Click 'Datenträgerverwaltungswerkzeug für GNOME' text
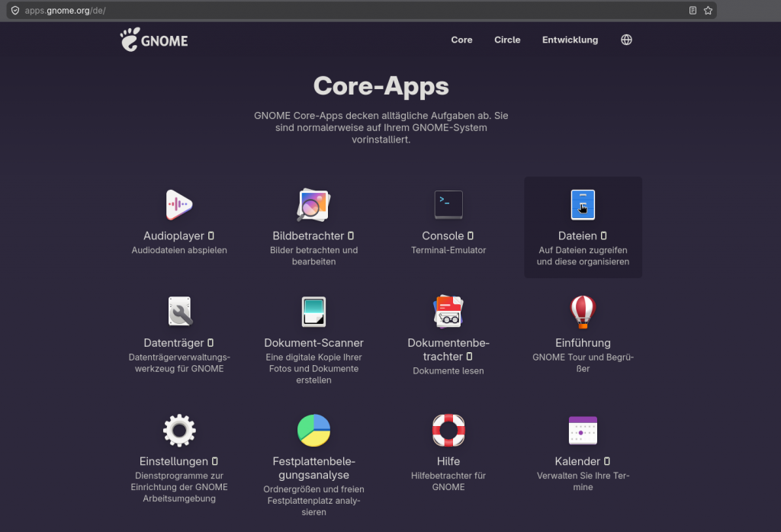Viewport: 781px width, 532px height. (179, 363)
